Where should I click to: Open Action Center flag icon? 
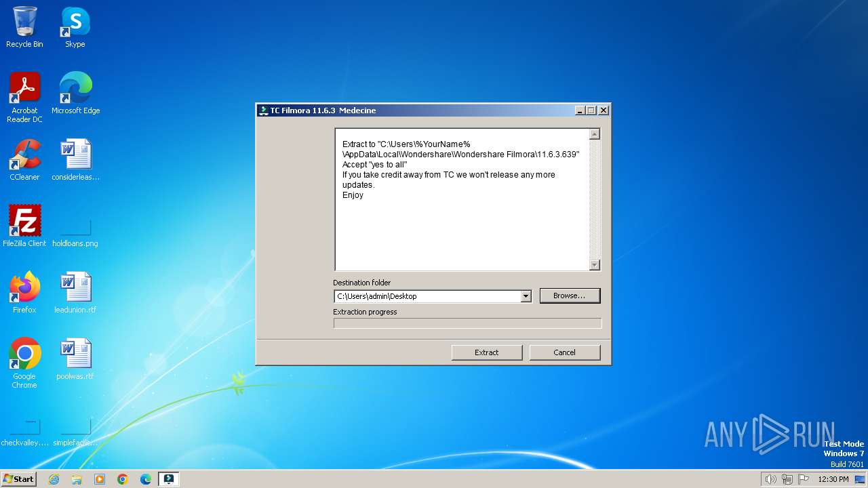tap(804, 479)
